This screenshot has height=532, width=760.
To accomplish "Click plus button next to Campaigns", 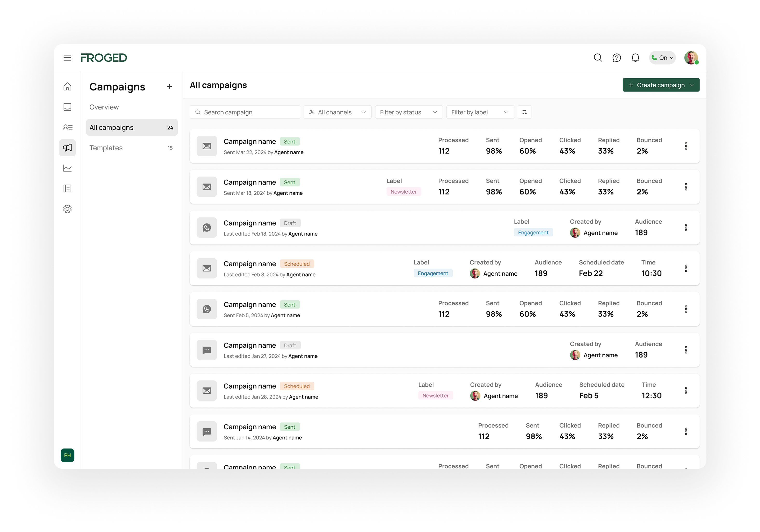I will [x=169, y=87].
